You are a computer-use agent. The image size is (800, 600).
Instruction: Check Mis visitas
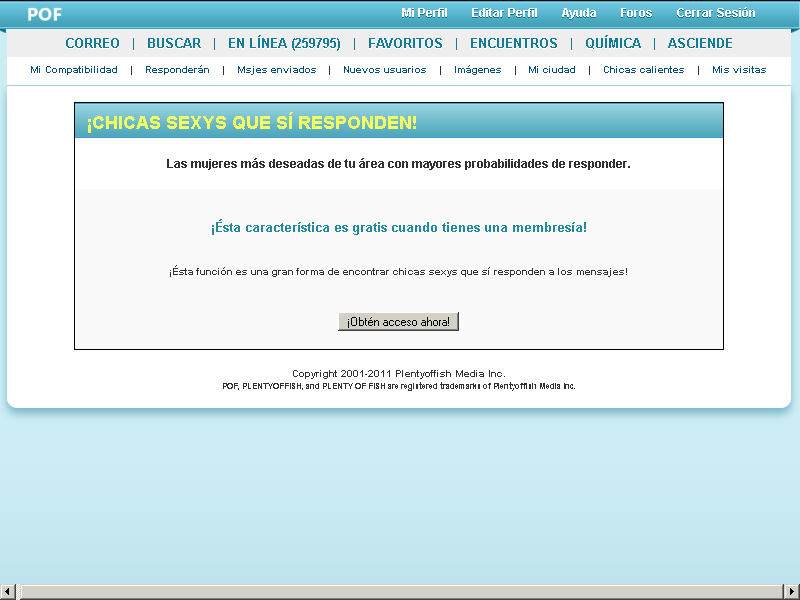click(x=739, y=70)
